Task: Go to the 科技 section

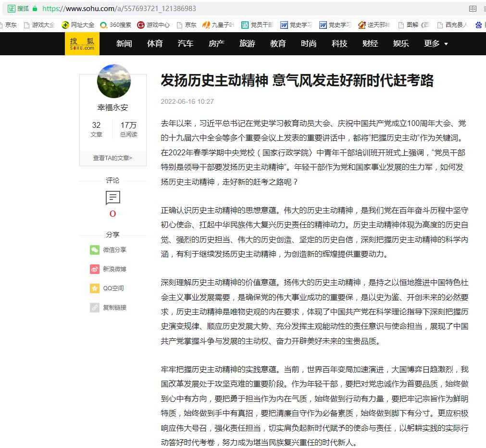Action: (x=339, y=44)
